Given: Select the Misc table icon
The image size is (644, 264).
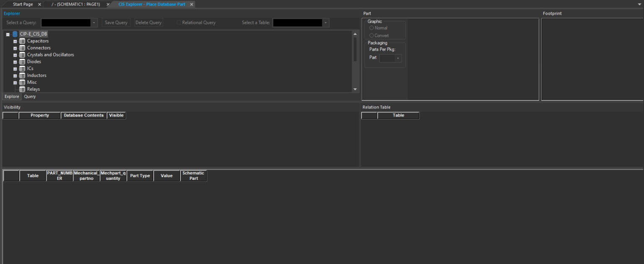Looking at the screenshot, I should coord(22,82).
